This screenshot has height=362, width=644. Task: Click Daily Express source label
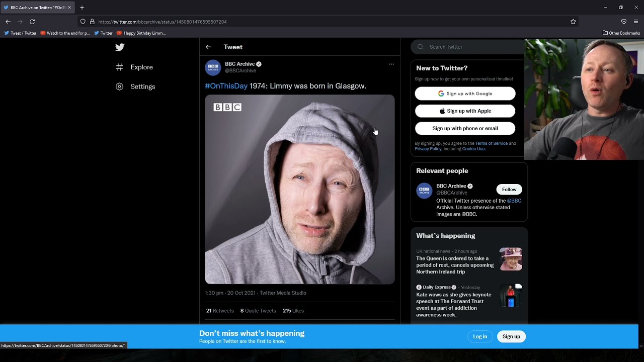(x=436, y=287)
